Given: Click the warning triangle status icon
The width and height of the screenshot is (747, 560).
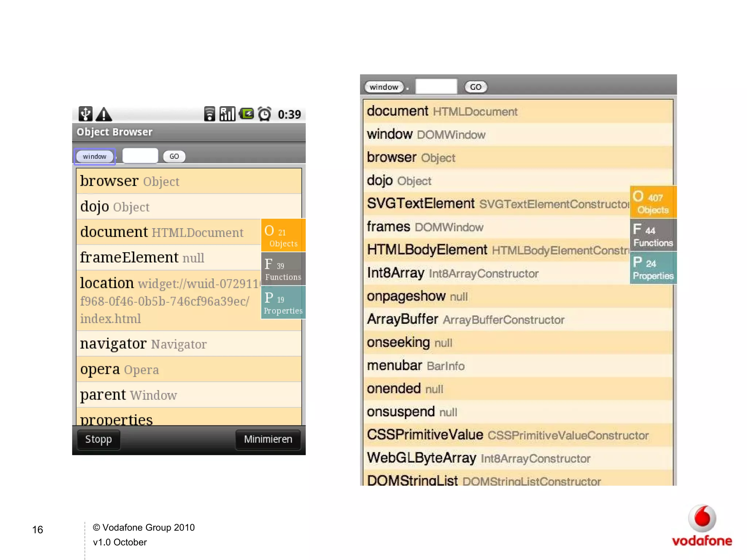Looking at the screenshot, I should click(x=104, y=114).
